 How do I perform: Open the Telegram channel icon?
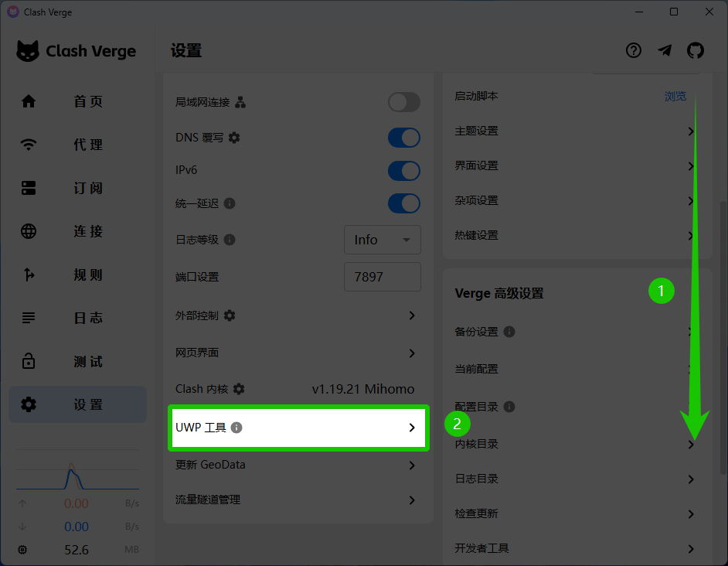[x=665, y=50]
